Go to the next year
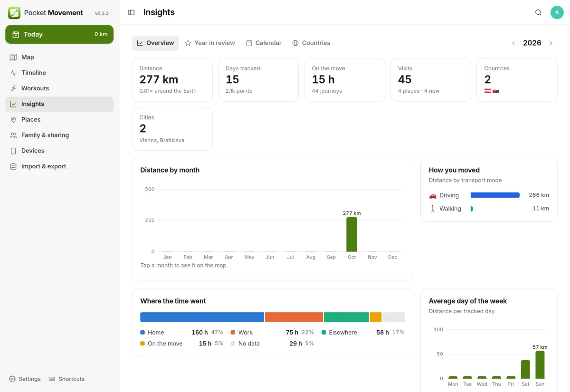 [551, 43]
